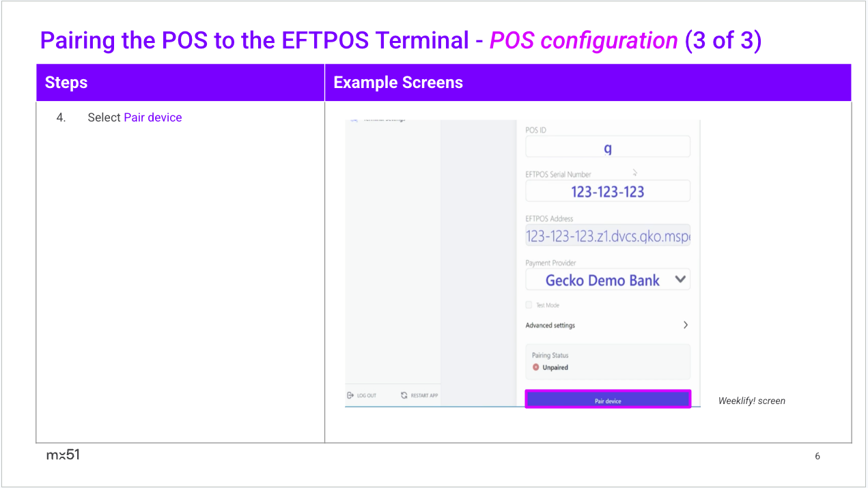Select the Example Screens column header

(398, 83)
